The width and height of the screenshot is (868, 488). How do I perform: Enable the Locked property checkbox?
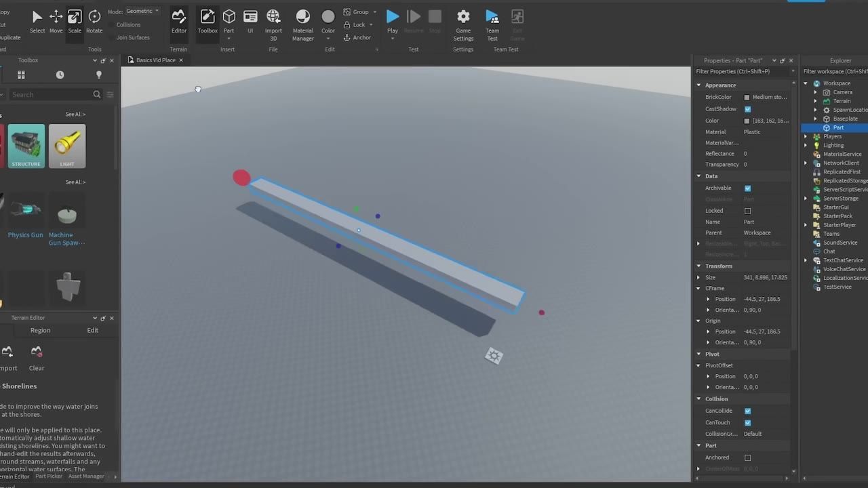click(747, 211)
